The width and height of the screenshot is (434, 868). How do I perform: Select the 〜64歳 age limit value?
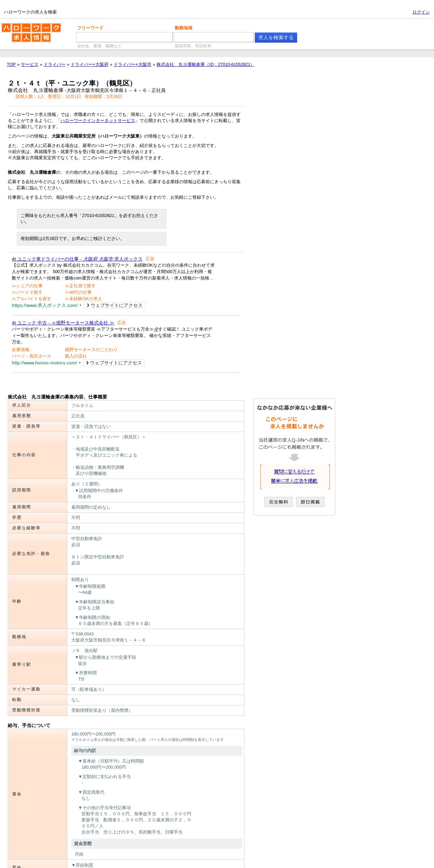coord(85,593)
